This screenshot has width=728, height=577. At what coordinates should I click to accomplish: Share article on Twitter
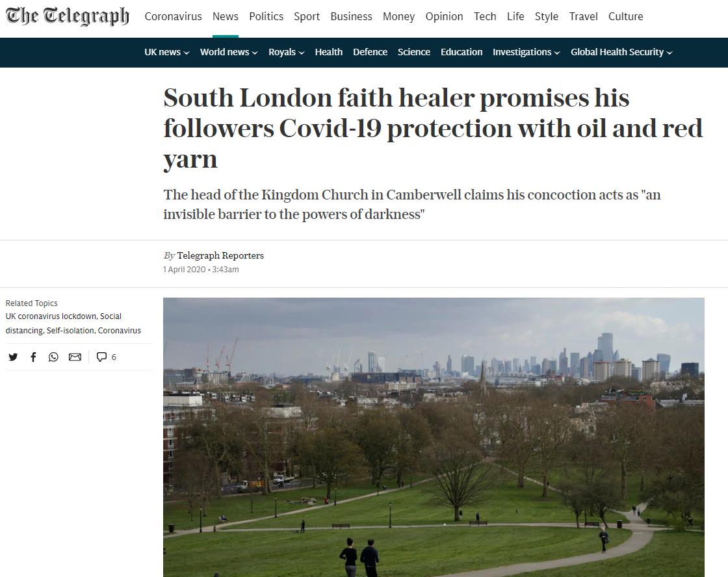13,357
